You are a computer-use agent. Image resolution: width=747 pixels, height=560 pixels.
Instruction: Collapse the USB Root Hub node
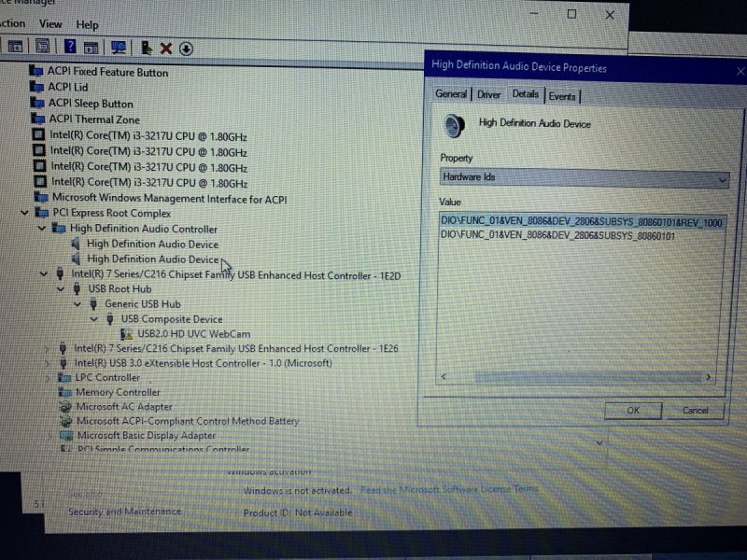[61, 288]
